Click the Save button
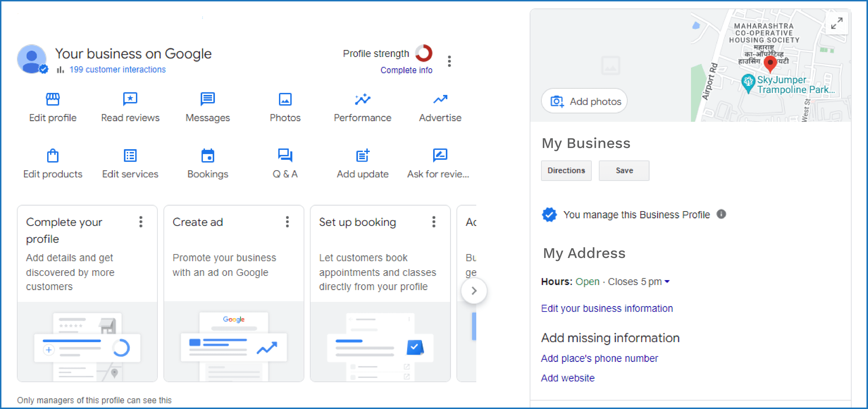868x409 pixels. coord(624,171)
